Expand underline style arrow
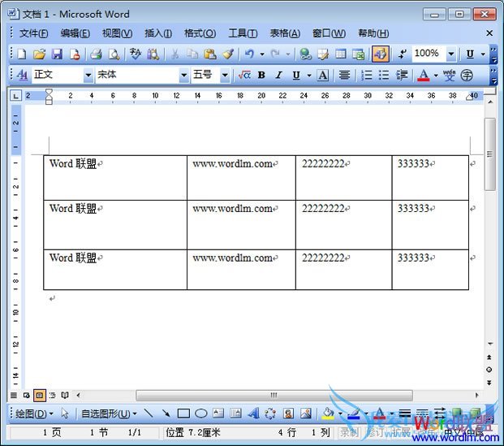The width and height of the screenshot is (504, 446). coord(309,76)
